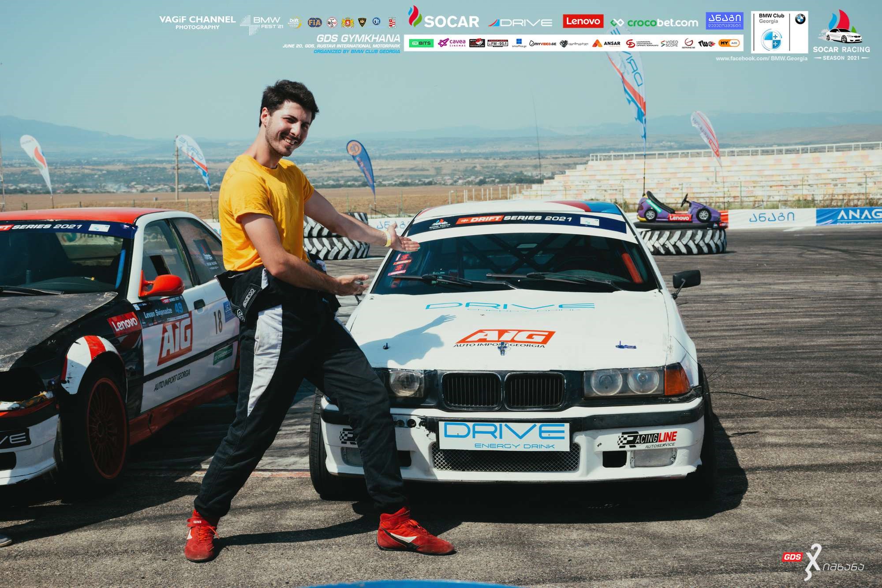The image size is (882, 588).
Task: Click the Vagif Channel Photography watermark
Action: tap(197, 22)
